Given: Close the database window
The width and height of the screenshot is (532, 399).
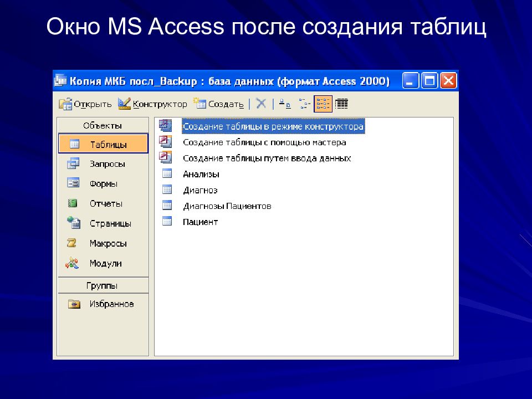Looking at the screenshot, I should 448,81.
